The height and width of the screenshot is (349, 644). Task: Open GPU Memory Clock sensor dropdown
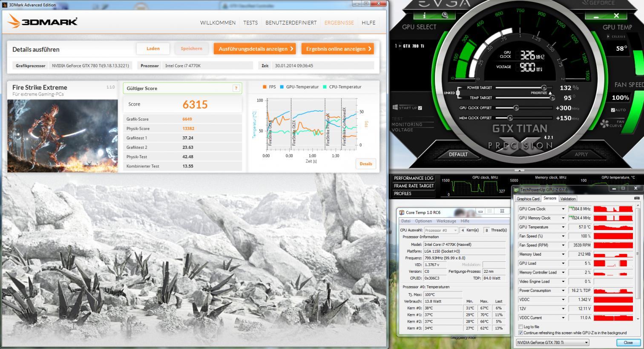[x=563, y=218]
